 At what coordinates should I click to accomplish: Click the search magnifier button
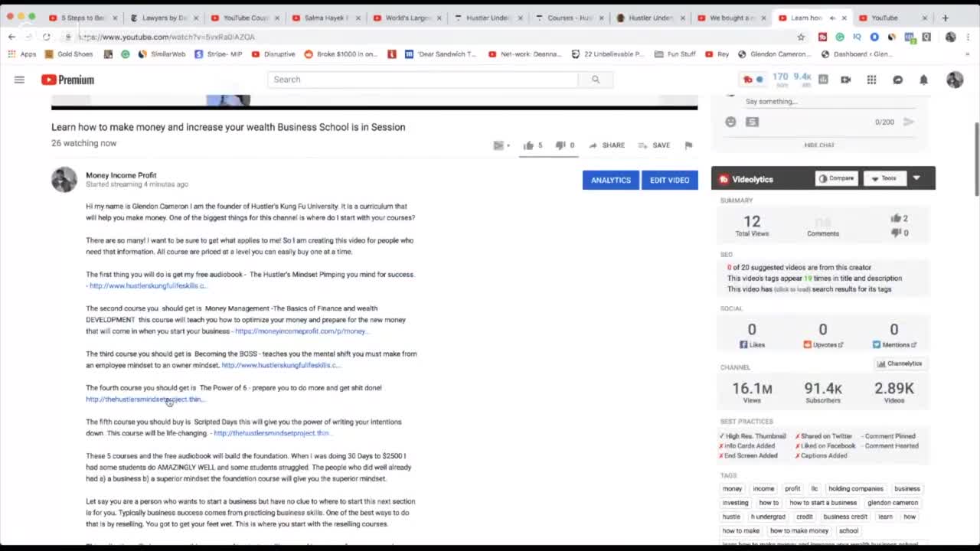[x=596, y=80]
